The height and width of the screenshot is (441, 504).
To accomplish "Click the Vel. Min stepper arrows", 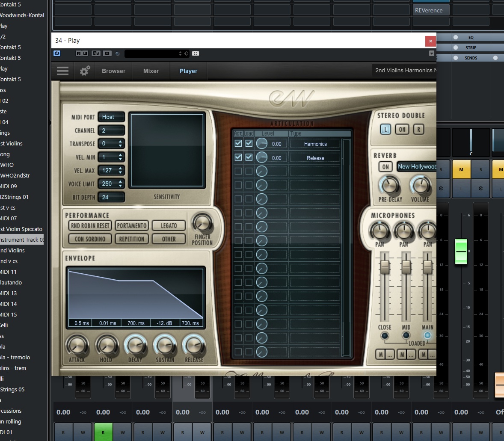I will pyautogui.click(x=120, y=157).
